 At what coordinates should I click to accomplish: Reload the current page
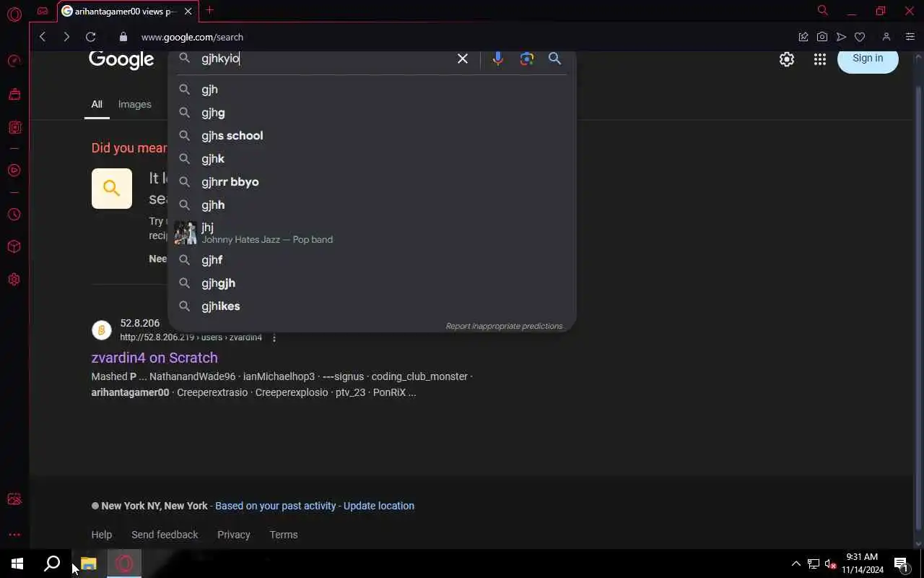pyautogui.click(x=90, y=37)
